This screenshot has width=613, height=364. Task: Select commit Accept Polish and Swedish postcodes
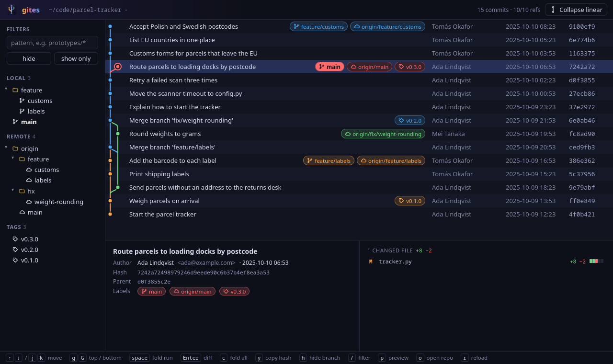coord(359,26)
